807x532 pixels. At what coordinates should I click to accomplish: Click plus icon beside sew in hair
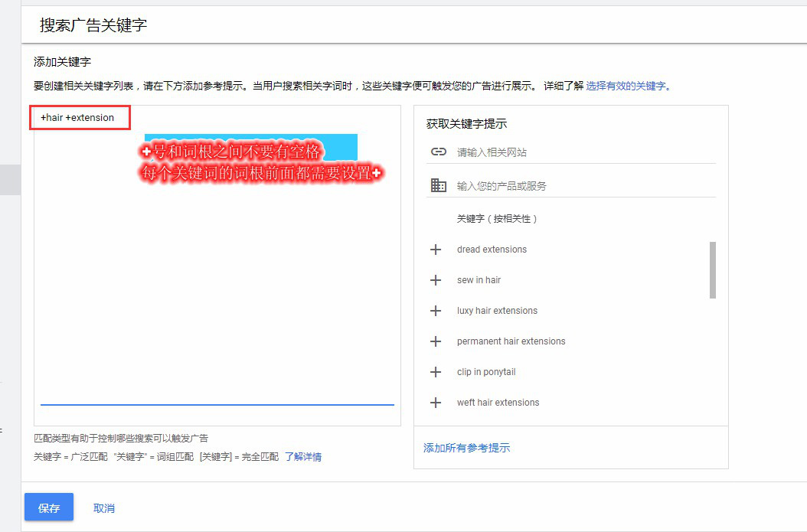[x=436, y=280]
